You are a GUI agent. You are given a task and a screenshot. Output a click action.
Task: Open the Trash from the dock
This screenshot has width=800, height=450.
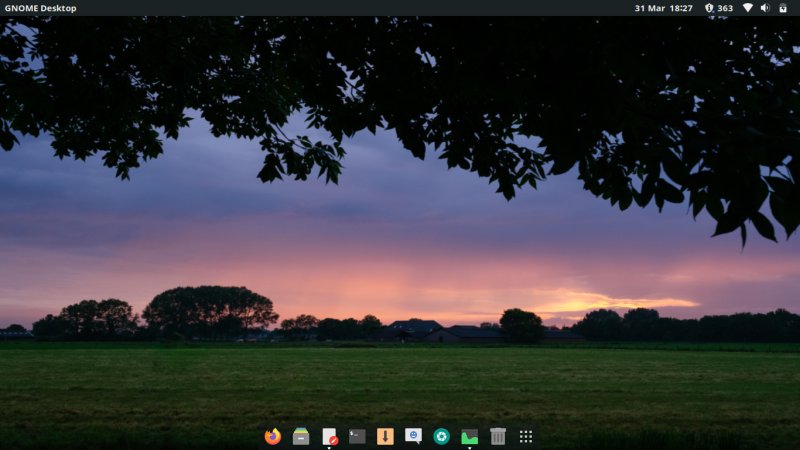(x=498, y=436)
